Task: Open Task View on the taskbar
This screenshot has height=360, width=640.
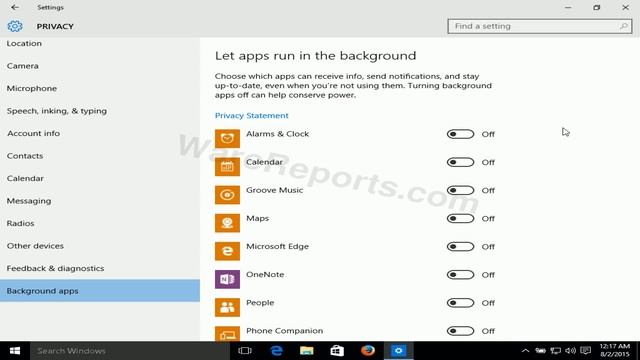Action: click(x=245, y=351)
